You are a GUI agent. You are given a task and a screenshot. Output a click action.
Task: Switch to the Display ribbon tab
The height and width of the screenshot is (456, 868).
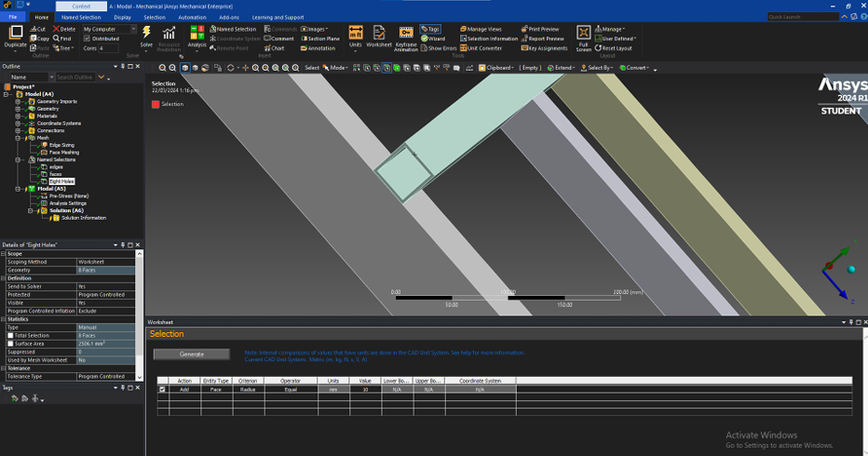tap(122, 17)
